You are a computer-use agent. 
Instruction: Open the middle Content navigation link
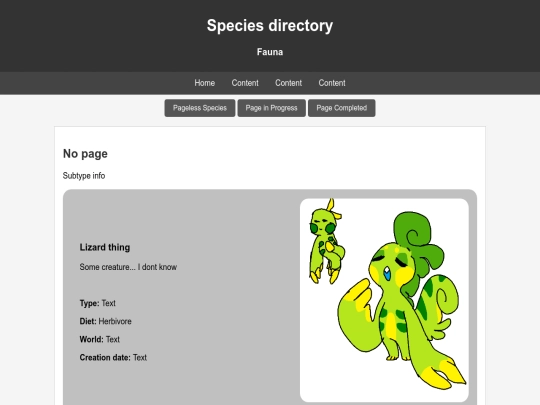click(x=288, y=83)
